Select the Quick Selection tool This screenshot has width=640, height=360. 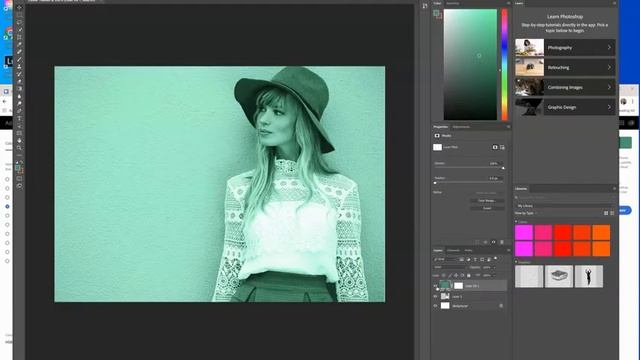[19, 29]
